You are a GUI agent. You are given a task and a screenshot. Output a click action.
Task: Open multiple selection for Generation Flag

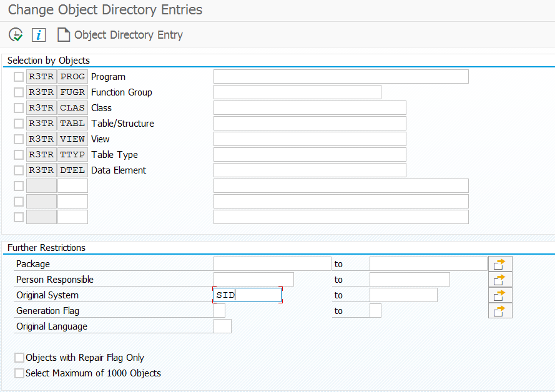[499, 311]
